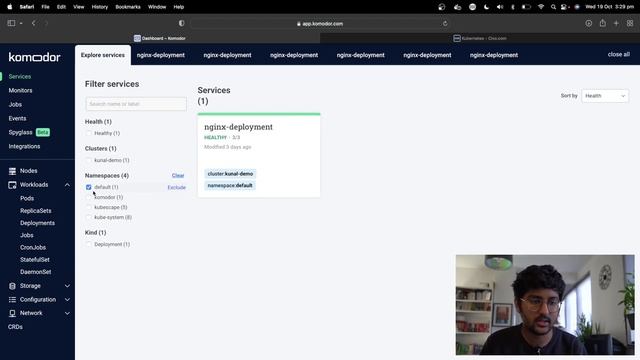Open the Nodes icon in sidebar
Screen dimensions: 640x360
coord(12,171)
